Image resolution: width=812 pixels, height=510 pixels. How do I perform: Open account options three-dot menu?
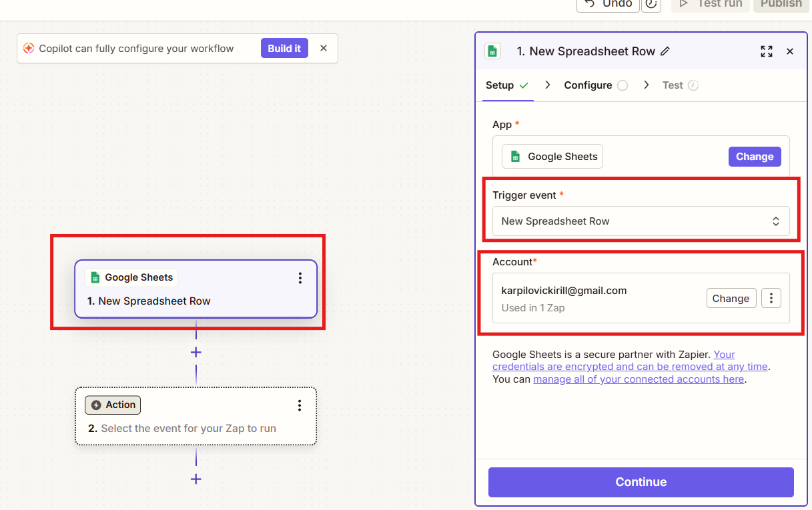[x=771, y=298]
